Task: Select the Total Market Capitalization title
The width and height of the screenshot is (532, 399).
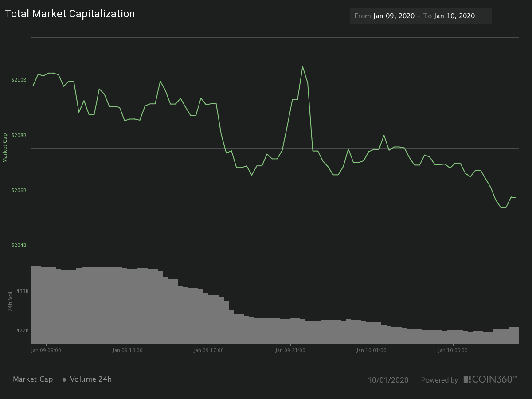Action: point(70,14)
